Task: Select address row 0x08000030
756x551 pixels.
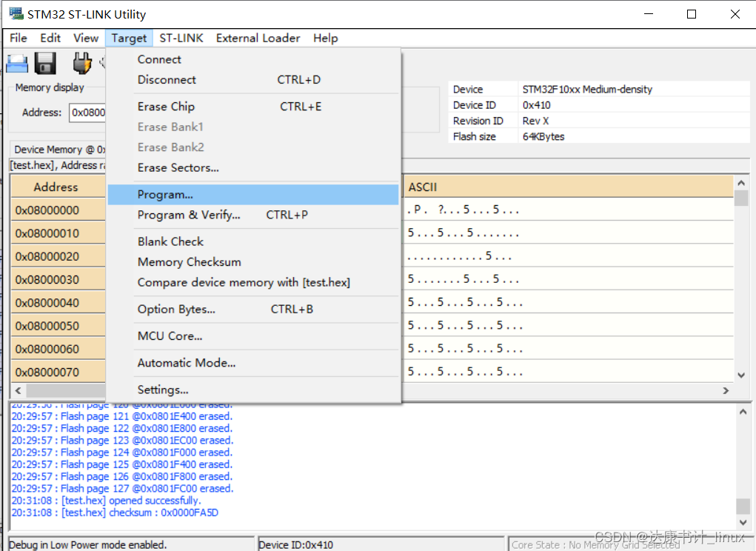Action: click(x=58, y=280)
